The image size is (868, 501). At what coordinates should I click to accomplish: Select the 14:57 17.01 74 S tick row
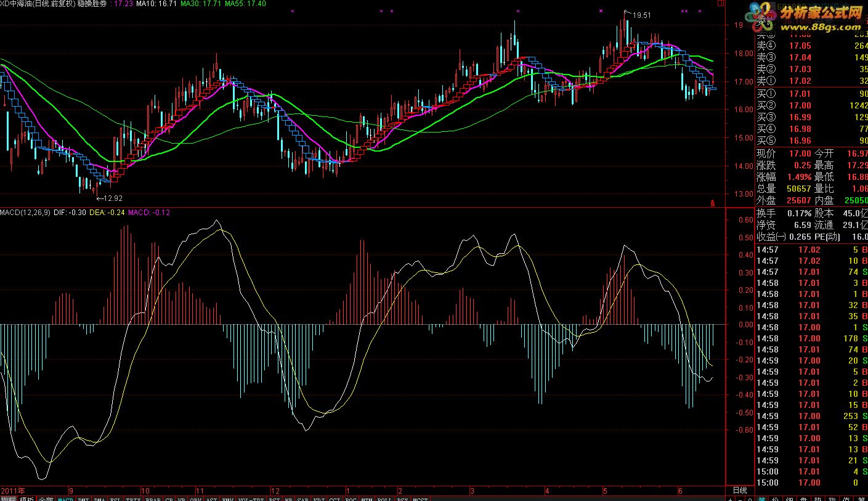[812, 272]
